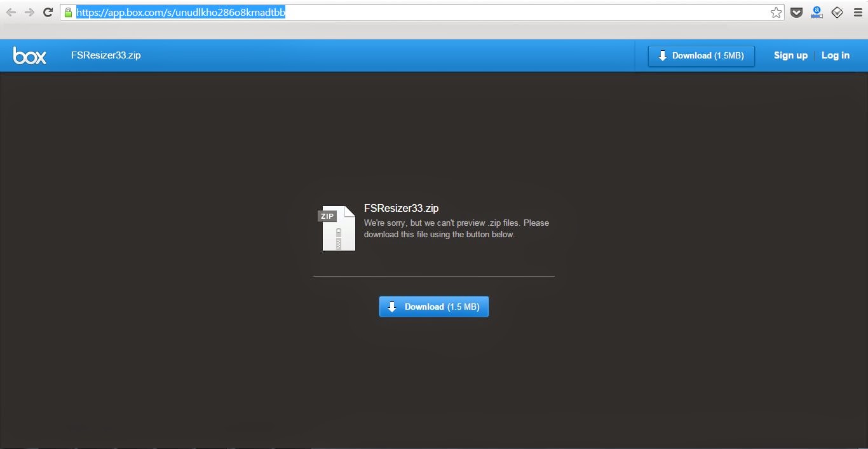
Task: Click the ZIP file icon
Action: point(337,228)
